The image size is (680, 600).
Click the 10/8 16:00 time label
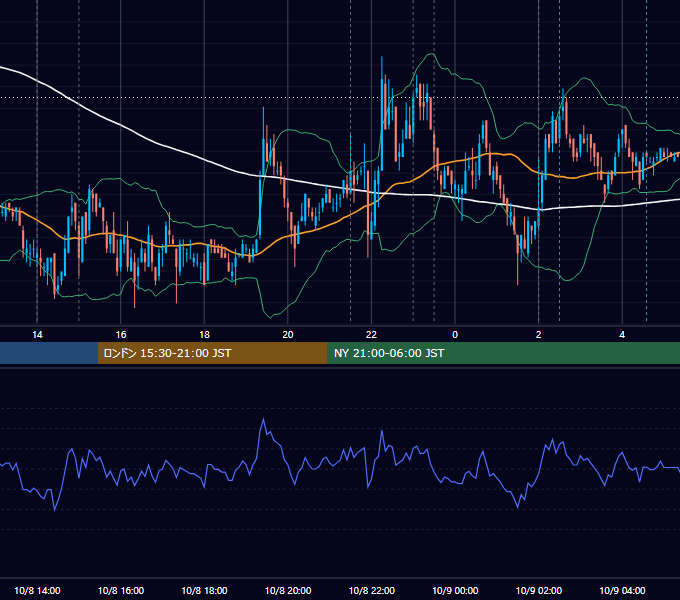(x=121, y=590)
